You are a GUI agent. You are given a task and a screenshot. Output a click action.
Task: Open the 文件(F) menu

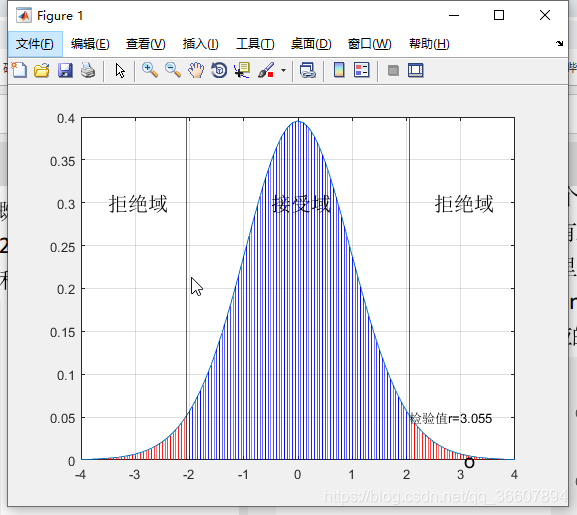[35, 44]
